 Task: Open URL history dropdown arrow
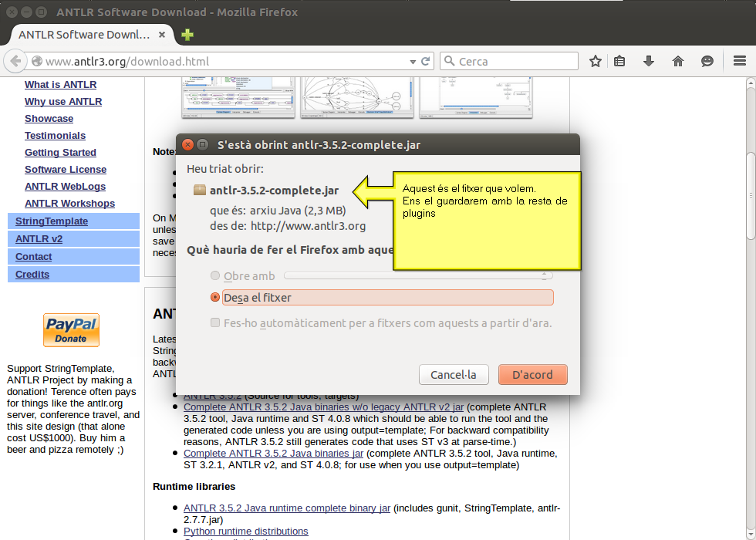[x=413, y=62]
